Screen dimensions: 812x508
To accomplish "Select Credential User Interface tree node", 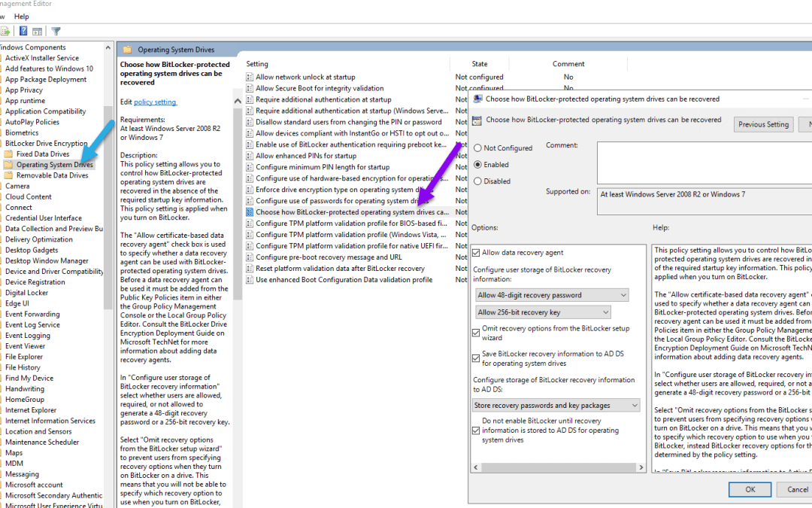I will (43, 218).
